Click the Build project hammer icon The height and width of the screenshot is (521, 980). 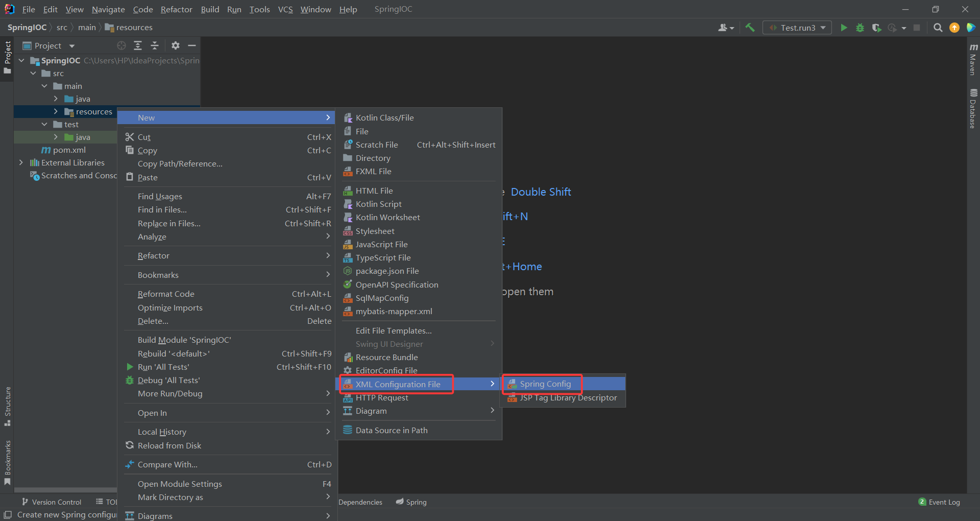pyautogui.click(x=750, y=28)
